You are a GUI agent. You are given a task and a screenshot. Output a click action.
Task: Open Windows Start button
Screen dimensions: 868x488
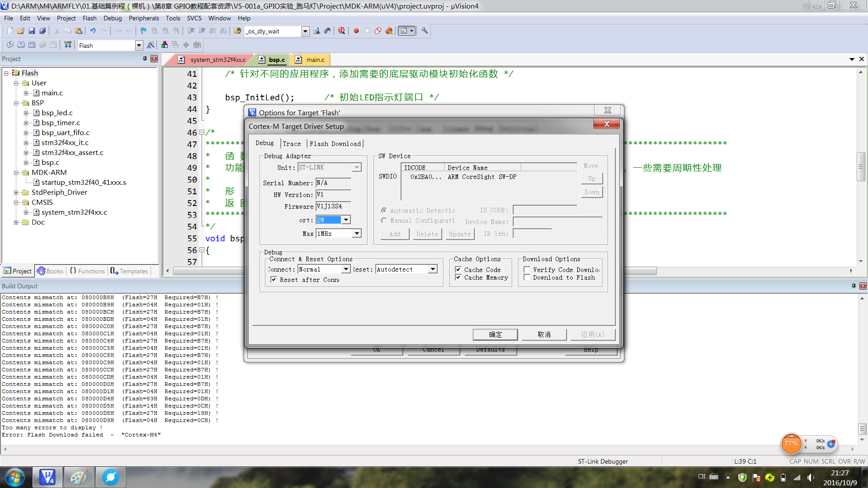(x=15, y=477)
